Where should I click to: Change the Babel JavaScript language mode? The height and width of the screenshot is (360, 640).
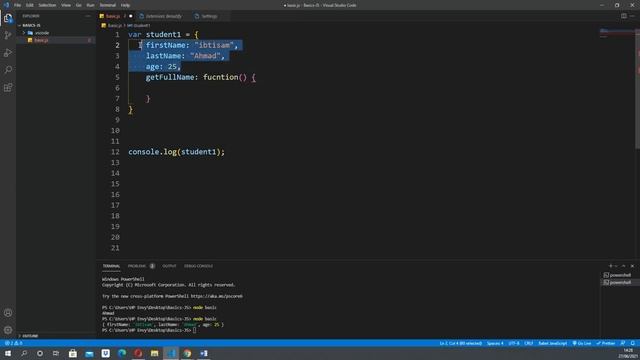coord(552,343)
